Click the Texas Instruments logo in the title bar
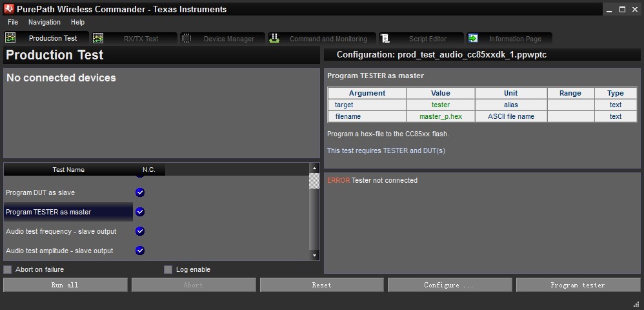Image resolution: width=644 pixels, height=310 pixels. [x=8, y=8]
